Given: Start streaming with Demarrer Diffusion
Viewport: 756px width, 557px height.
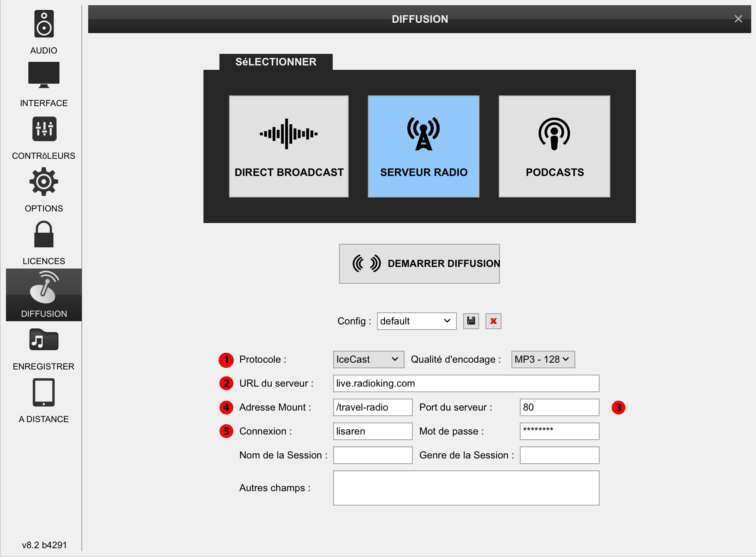Looking at the screenshot, I should (x=419, y=264).
